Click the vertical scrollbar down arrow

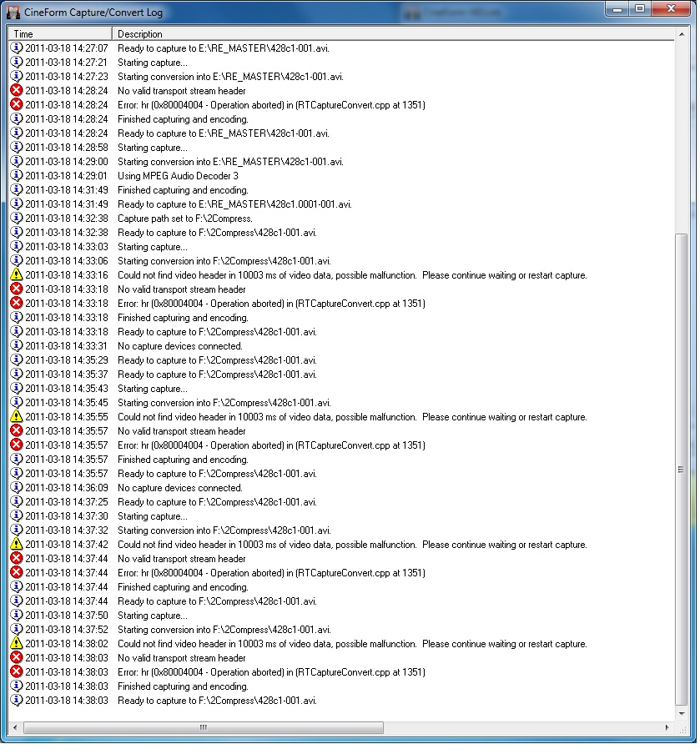[x=682, y=715]
